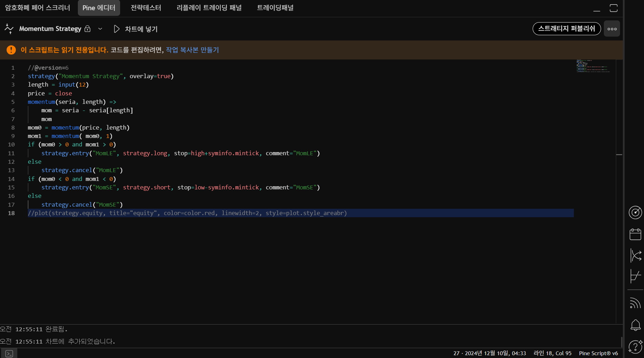Viewport: 644px width, 358px height.
Task: Toggle the console terminal icon
Action: click(x=9, y=353)
